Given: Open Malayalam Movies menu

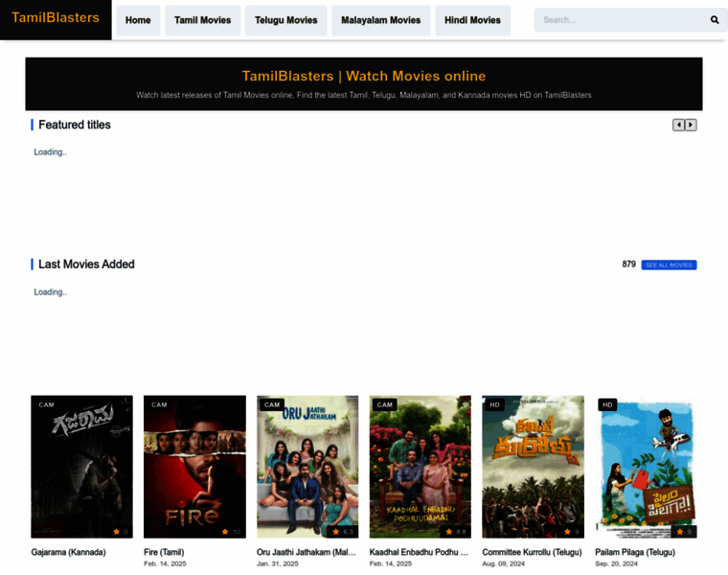Looking at the screenshot, I should (x=380, y=20).
